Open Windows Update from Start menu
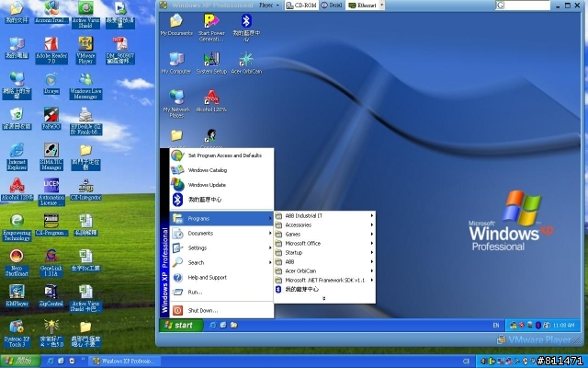The image size is (588, 368). [x=222, y=185]
